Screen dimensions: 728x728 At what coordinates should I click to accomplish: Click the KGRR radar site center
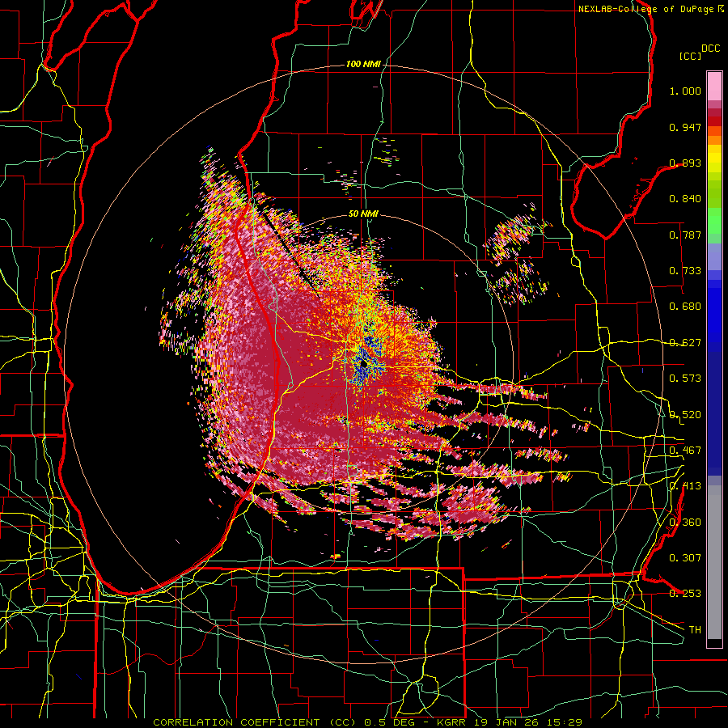[x=363, y=365]
